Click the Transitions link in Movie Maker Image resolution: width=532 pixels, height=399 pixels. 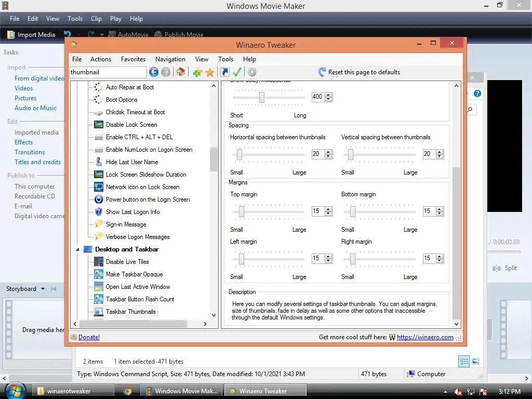pyautogui.click(x=30, y=152)
